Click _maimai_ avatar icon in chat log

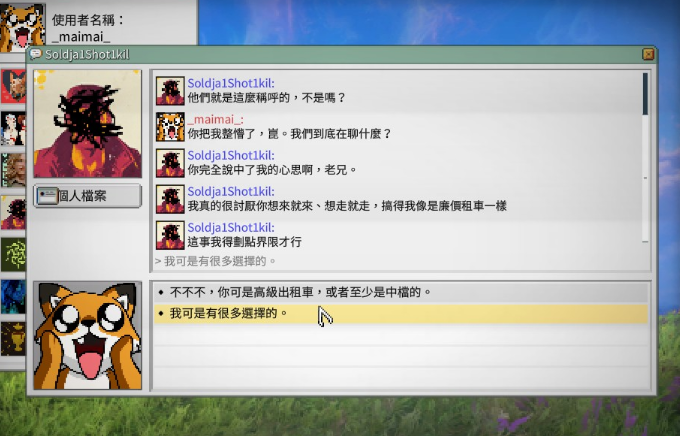170,127
